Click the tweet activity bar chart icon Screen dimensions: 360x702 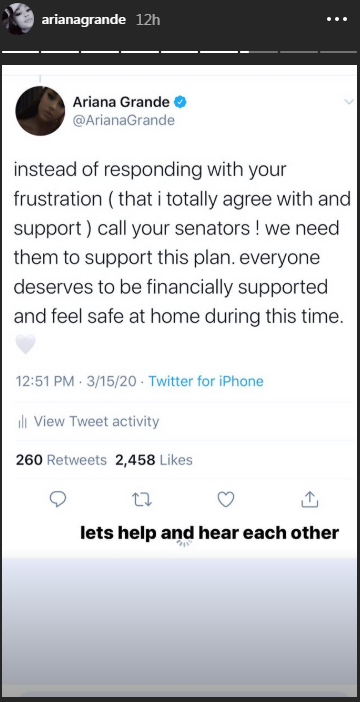tap(22, 422)
